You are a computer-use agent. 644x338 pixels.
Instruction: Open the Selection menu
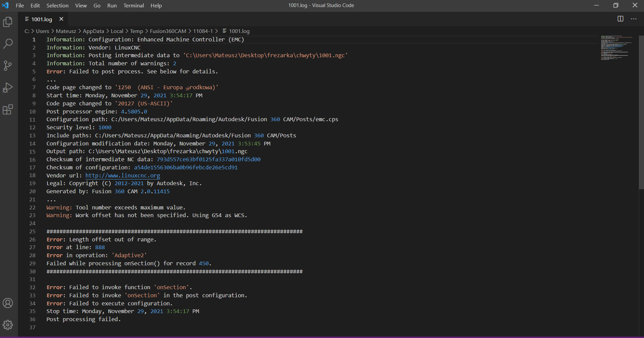pos(57,5)
